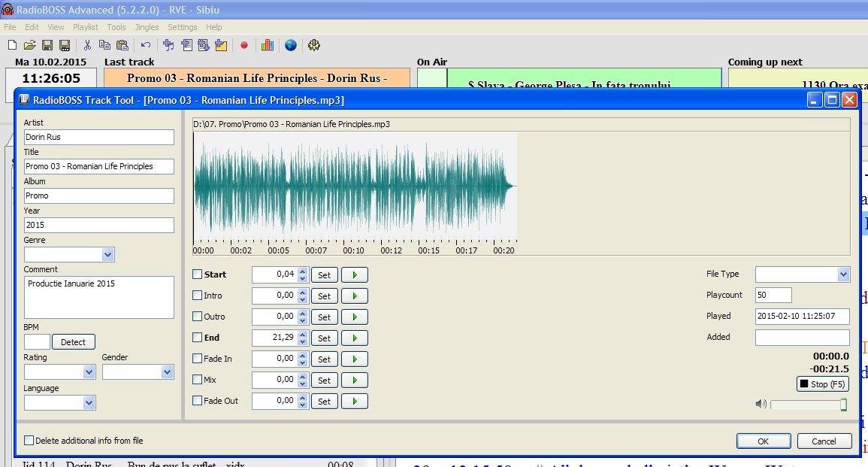The height and width of the screenshot is (467, 868).
Task: Open the Tools menu
Action: (116, 27)
